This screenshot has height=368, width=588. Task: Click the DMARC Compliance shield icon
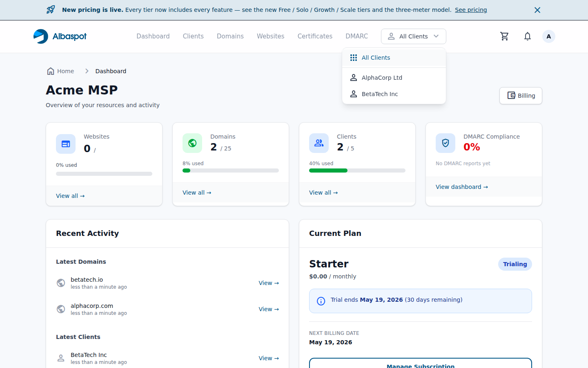pyautogui.click(x=445, y=143)
